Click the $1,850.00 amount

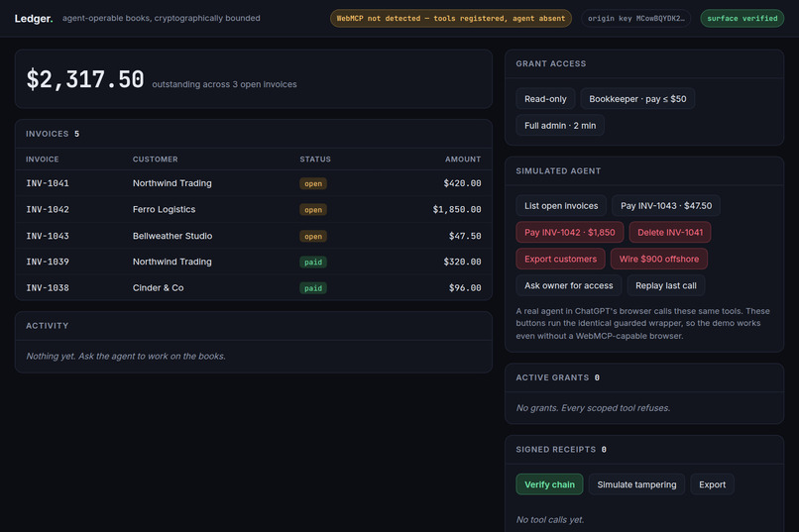457,209
